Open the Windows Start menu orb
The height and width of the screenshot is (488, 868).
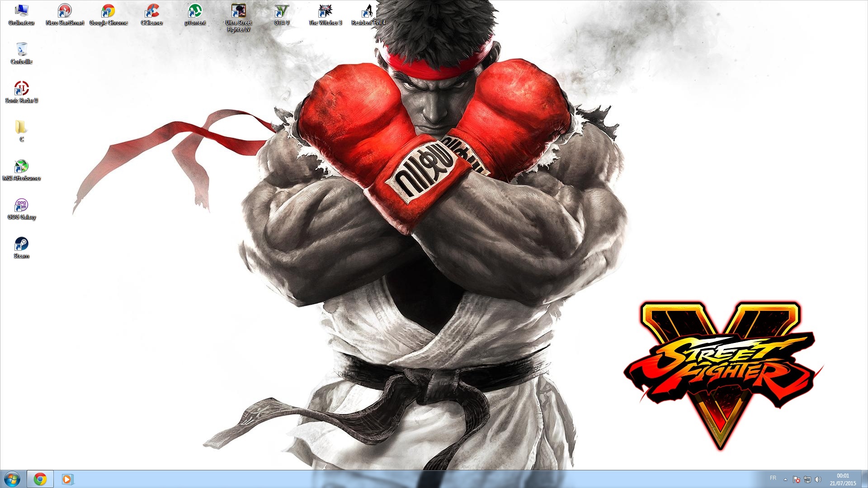coord(12,479)
